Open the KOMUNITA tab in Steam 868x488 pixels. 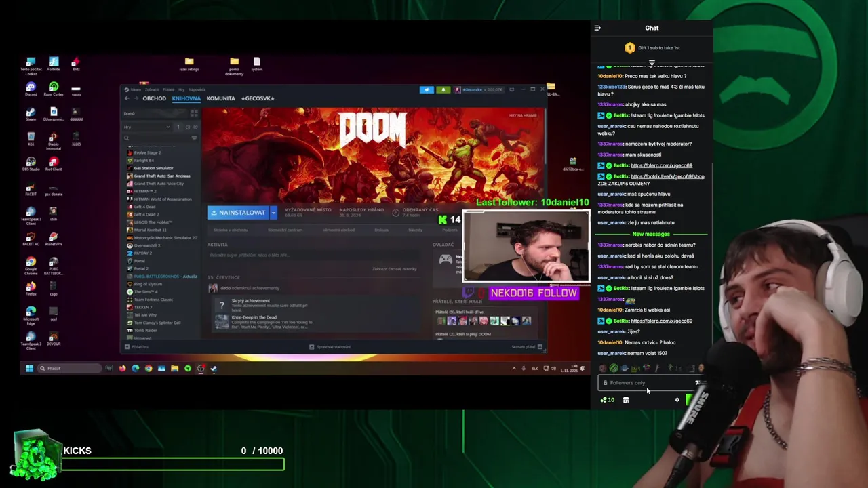tap(220, 98)
